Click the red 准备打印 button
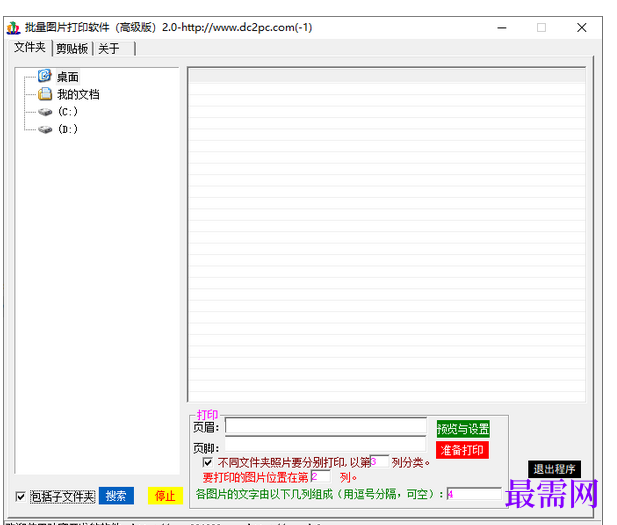The image size is (617, 525). [462, 450]
